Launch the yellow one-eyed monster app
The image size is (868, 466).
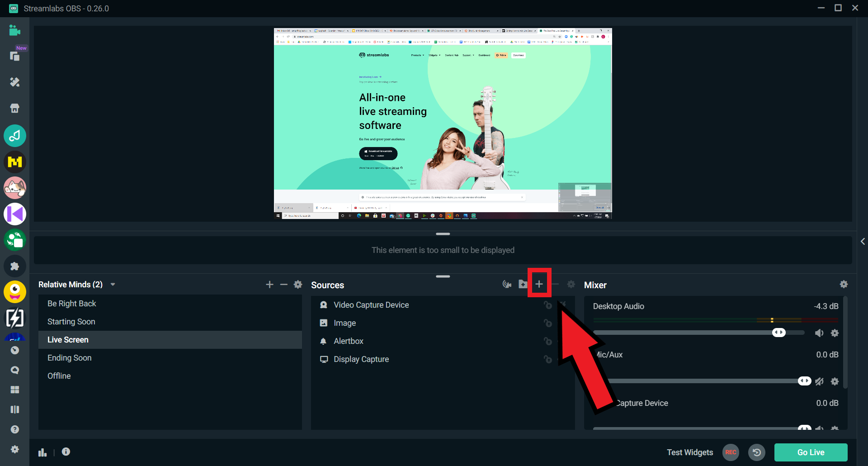tap(15, 292)
